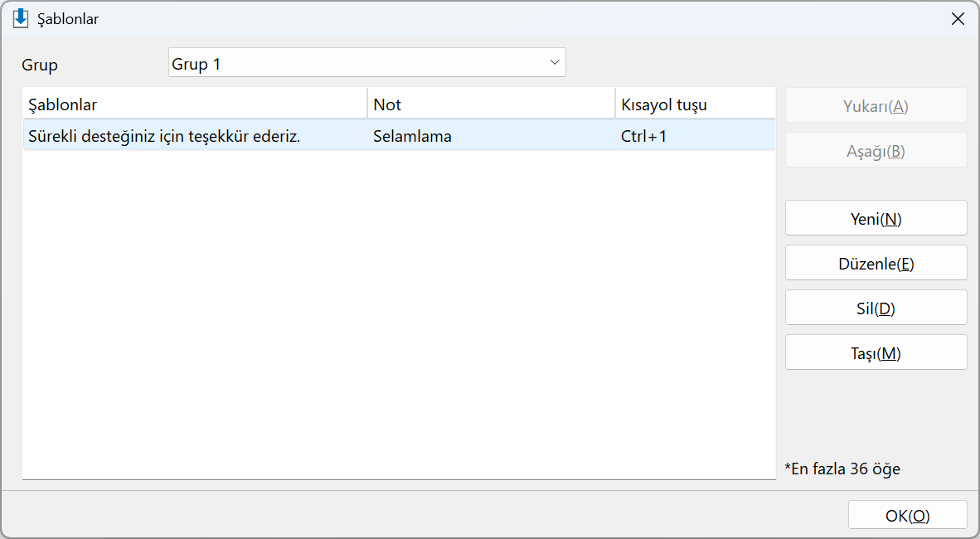Click Düzenle(E) to edit the template
Screen dimensions: 980x539
tap(876, 263)
